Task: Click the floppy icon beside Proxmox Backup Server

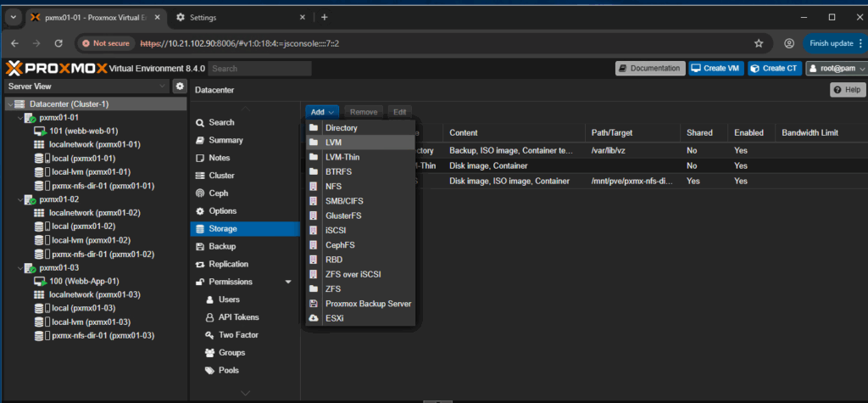Action: point(314,304)
